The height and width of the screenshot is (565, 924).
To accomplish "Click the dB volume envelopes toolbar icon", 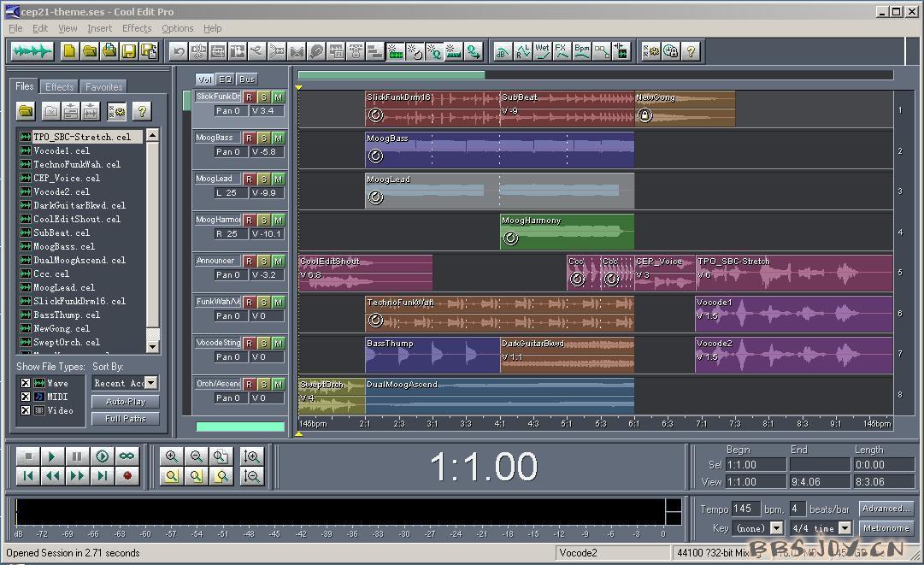I will pos(503,52).
